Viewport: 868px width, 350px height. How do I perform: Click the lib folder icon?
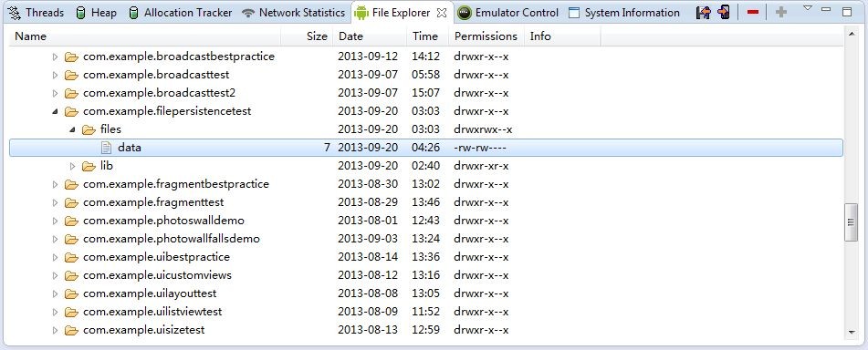(x=89, y=167)
